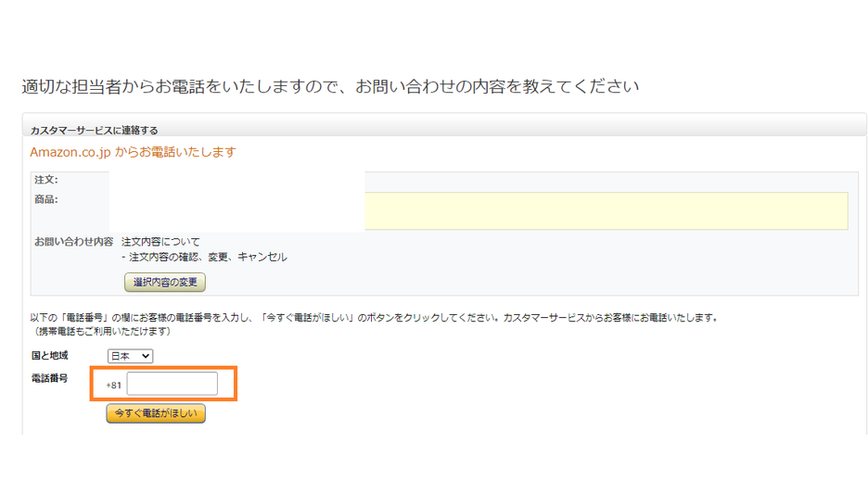Click the orange Amazon.co.jp からお電話いたします heading
Image resolution: width=868 pixels, height=494 pixels.
pos(133,152)
